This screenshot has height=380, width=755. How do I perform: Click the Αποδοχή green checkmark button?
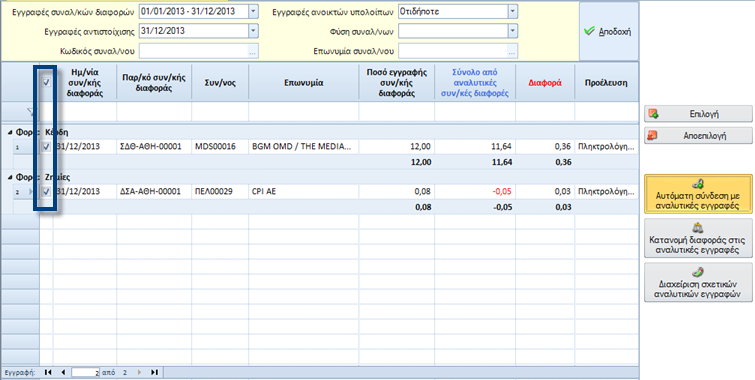609,32
